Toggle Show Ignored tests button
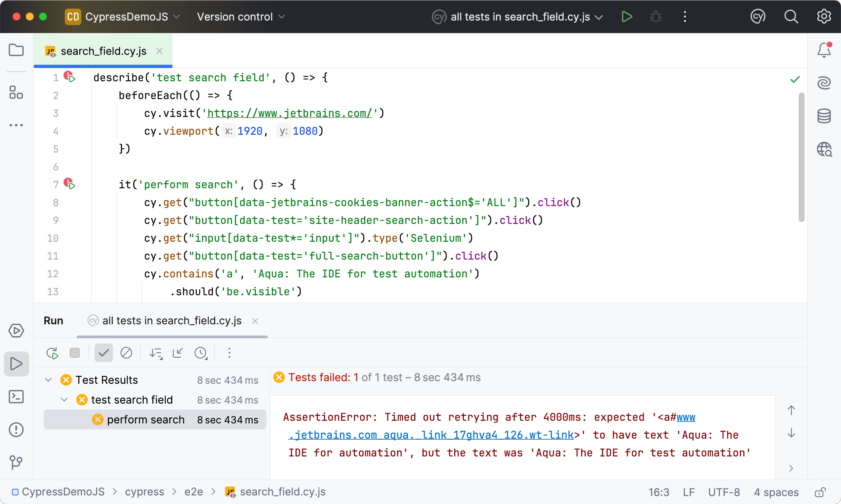This screenshot has height=504, width=841. coord(126,353)
